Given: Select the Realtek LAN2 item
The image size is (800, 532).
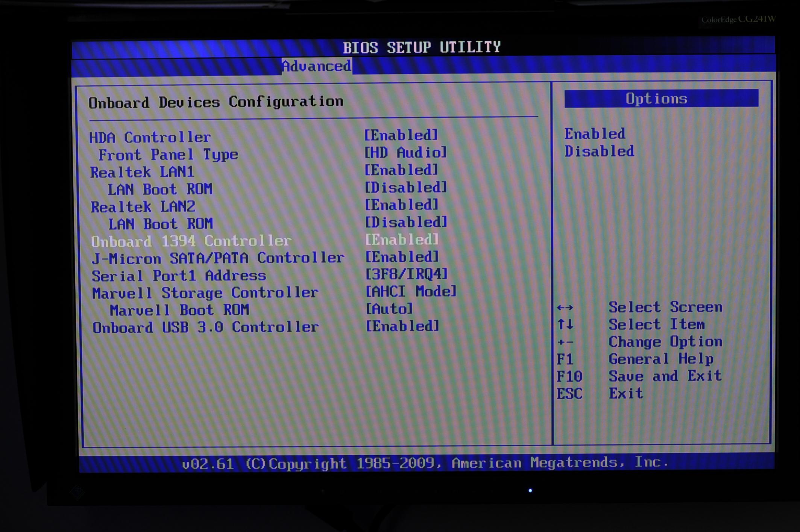Looking at the screenshot, I should (143, 207).
